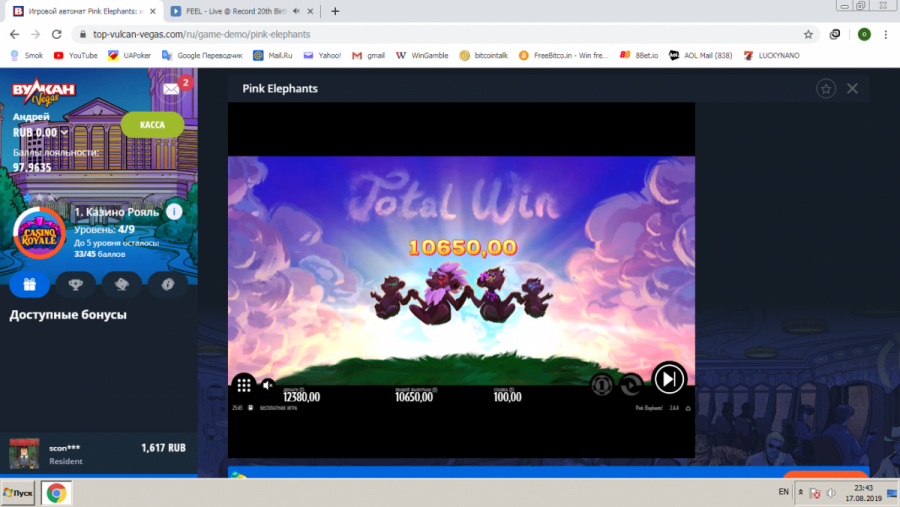This screenshot has height=507, width=900.
Task: Close the FEEL Live @ Record tab
Action: tap(310, 11)
